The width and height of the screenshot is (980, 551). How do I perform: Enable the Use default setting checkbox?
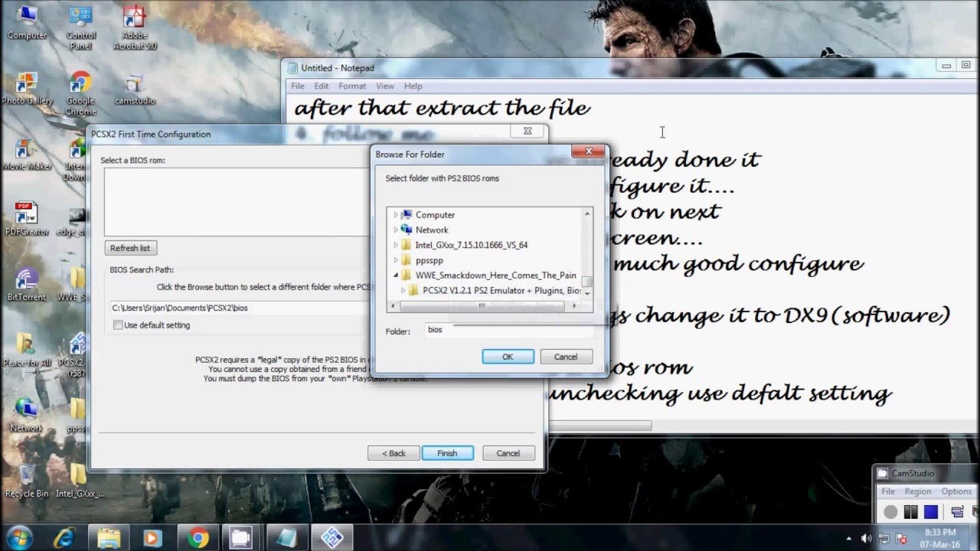[x=118, y=325]
